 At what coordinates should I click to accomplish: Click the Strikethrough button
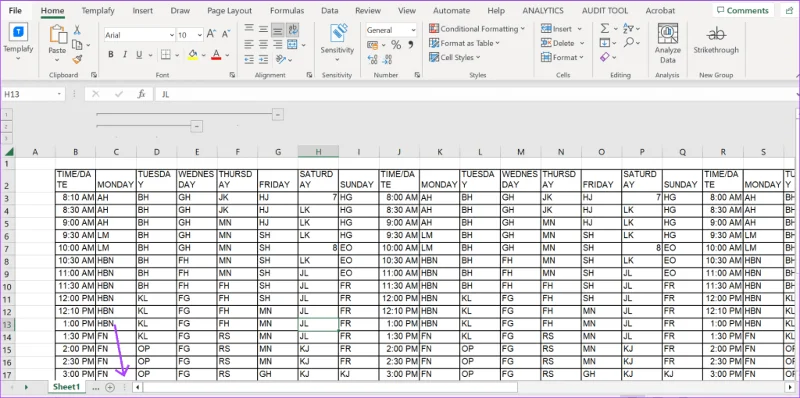716,41
